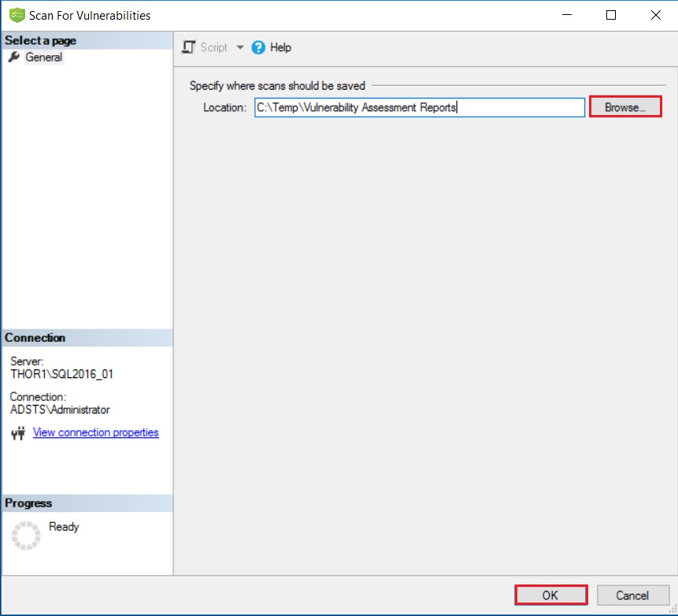Click the Script scroll icon

tap(188, 46)
